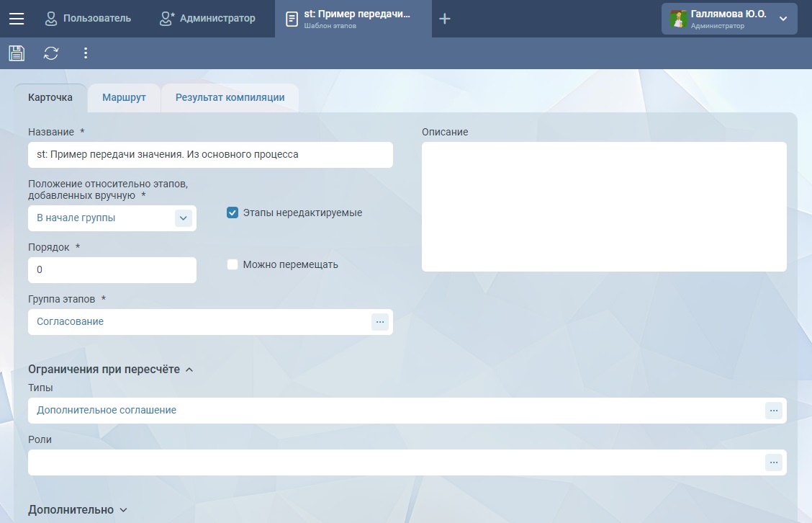Image resolution: width=812 pixels, height=523 pixels.
Task: Collapse Ограничения при пересчёте section
Action: [x=189, y=370]
